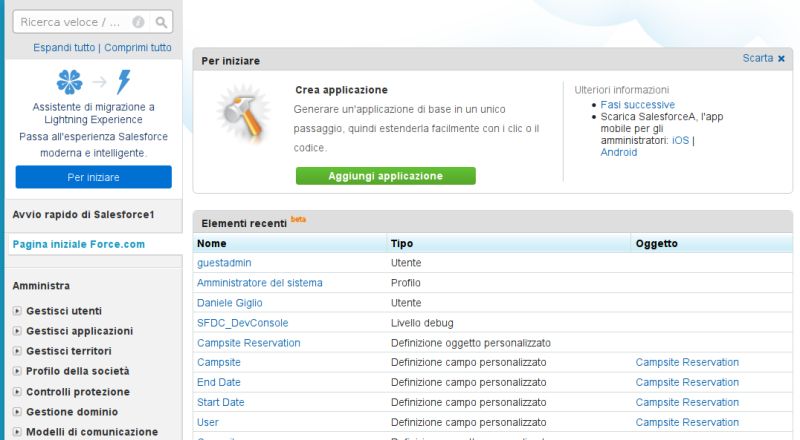Click the Classic flower icon

coord(69,82)
